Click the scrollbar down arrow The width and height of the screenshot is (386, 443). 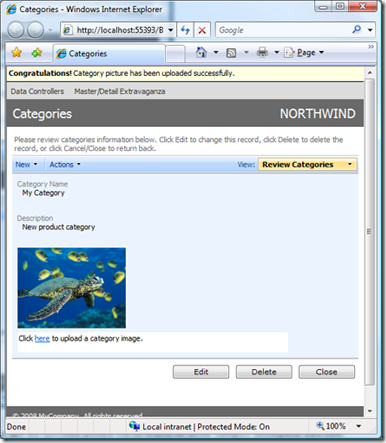(369, 411)
